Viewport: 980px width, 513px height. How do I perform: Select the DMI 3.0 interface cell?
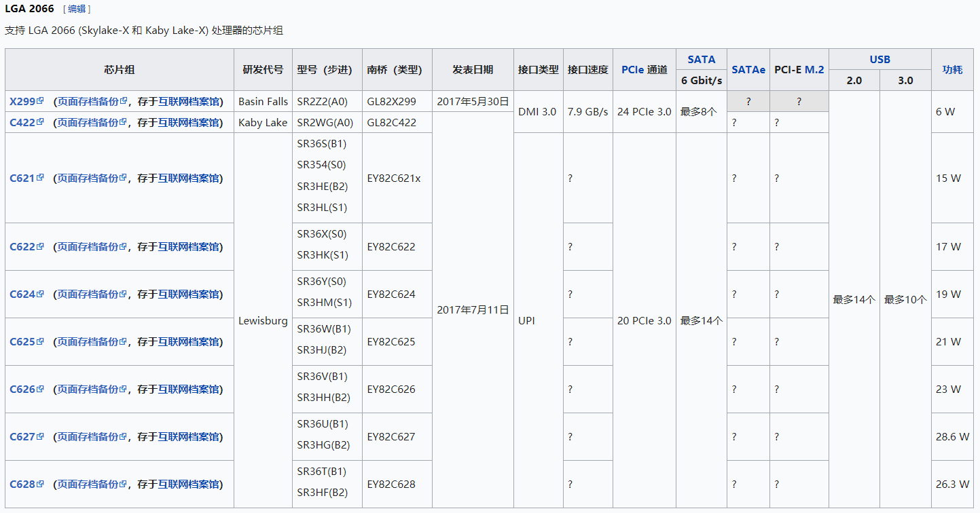coord(538,111)
